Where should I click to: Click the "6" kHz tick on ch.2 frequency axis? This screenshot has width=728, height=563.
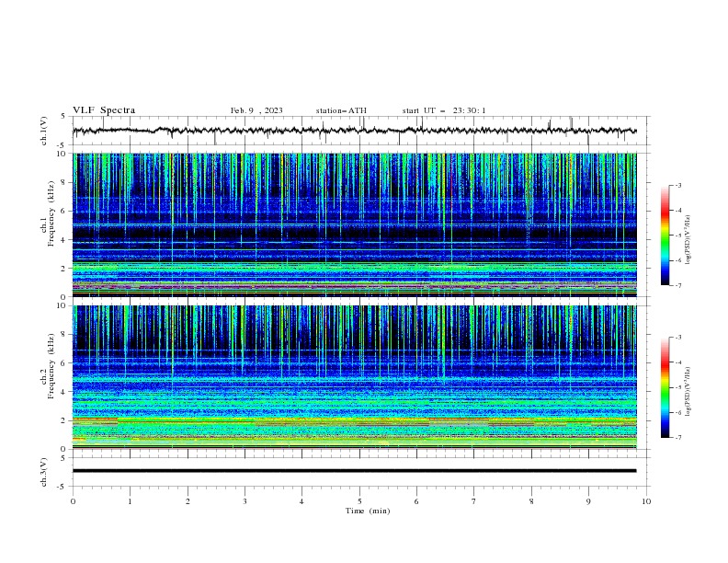click(63, 363)
